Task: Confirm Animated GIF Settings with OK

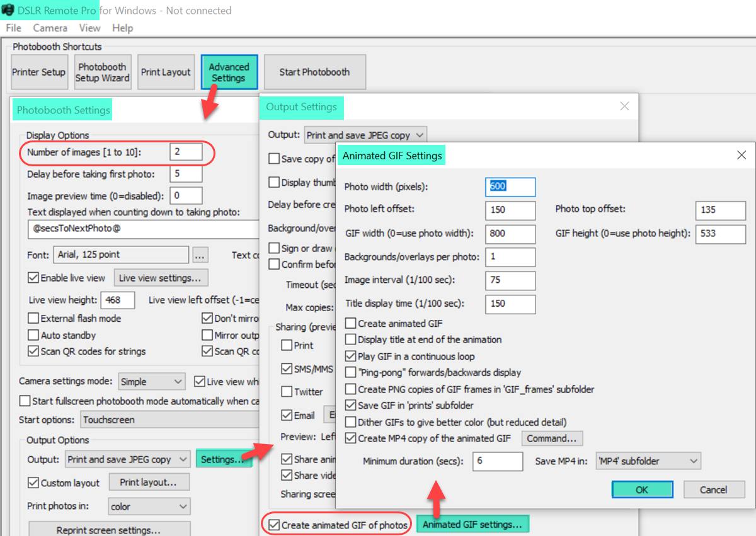Action: [x=642, y=489]
